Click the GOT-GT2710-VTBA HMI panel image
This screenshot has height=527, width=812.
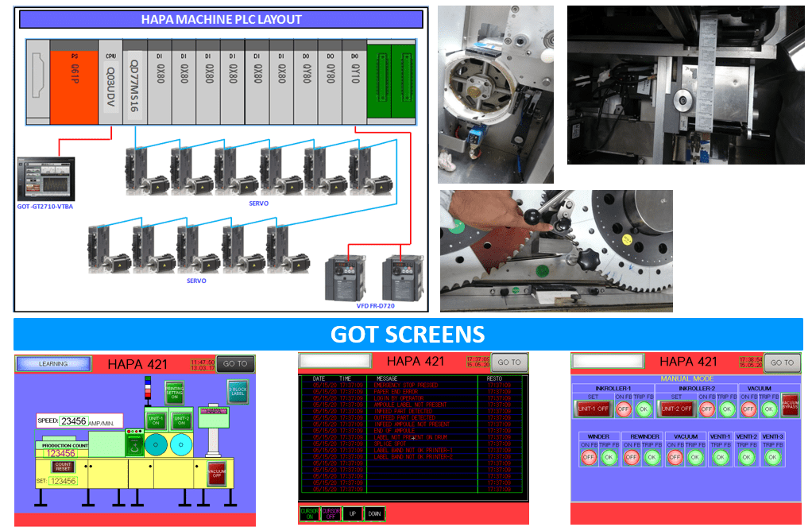tap(46, 179)
